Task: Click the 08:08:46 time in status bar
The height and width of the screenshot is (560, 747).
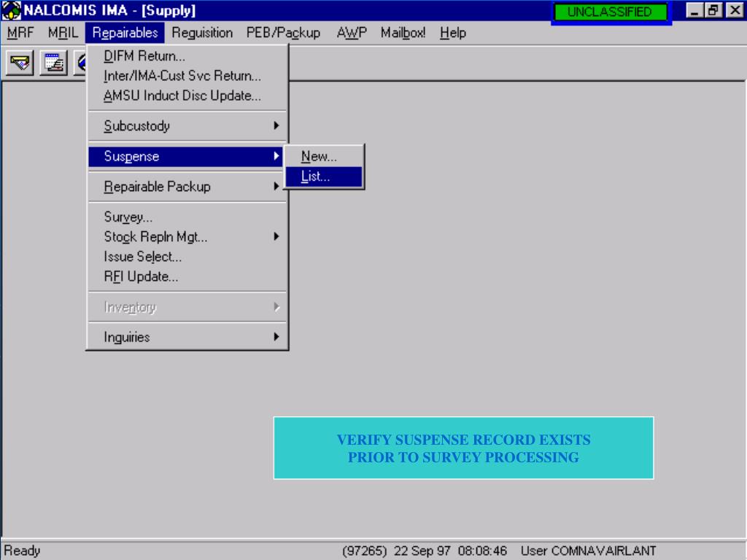Action: pyautogui.click(x=482, y=551)
